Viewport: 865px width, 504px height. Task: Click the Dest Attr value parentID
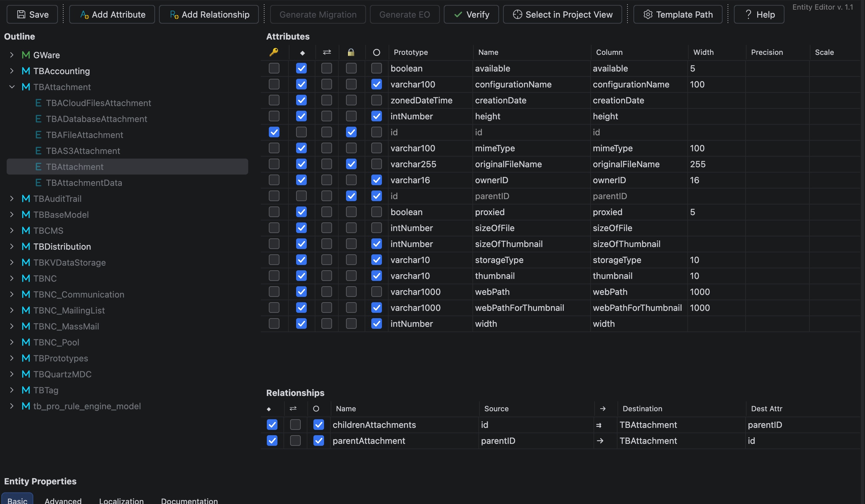[765, 425]
